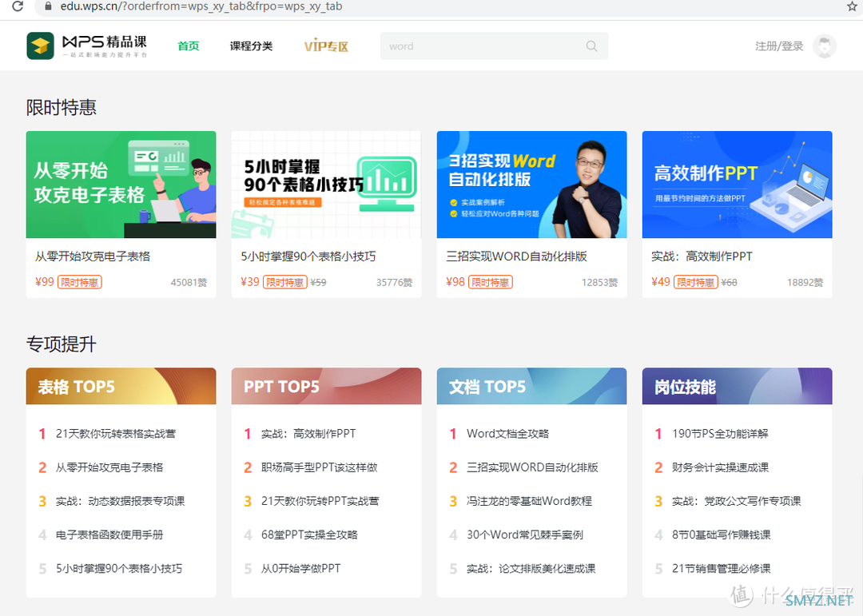Open the 首页 tab
The height and width of the screenshot is (616, 863).
[189, 46]
